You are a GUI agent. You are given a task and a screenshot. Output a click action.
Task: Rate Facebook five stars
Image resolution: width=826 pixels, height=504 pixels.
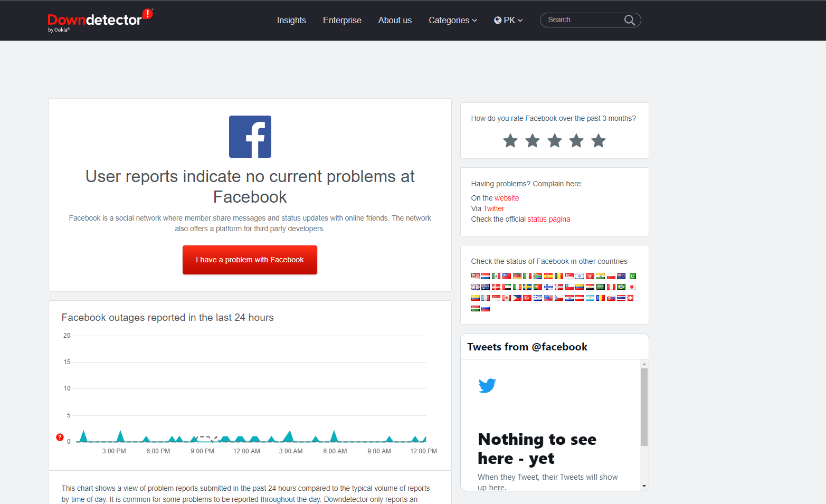click(x=599, y=141)
